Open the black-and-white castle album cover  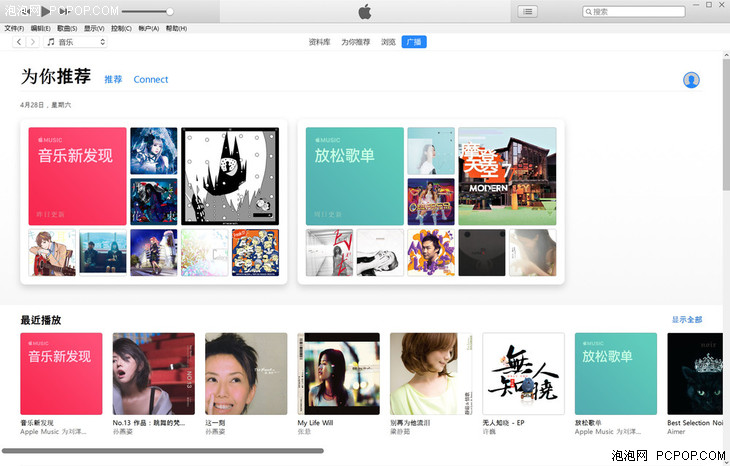pyautogui.click(x=230, y=176)
